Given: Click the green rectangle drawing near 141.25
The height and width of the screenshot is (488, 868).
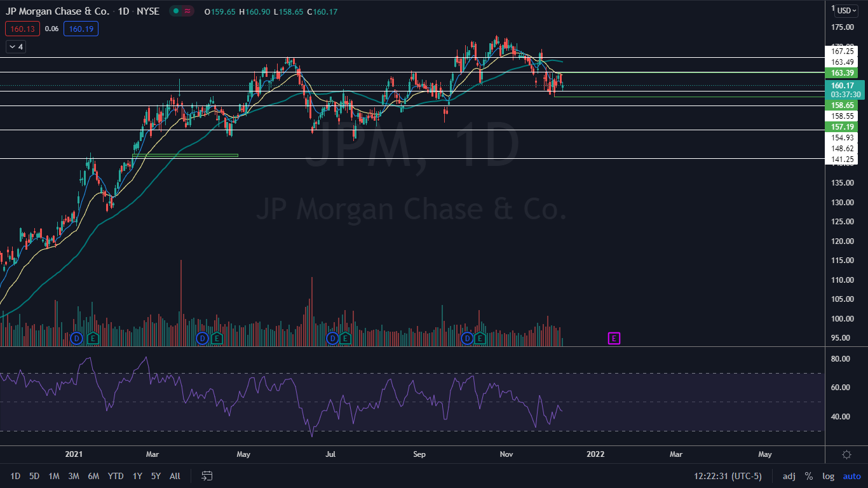Looking at the screenshot, I should point(185,155).
